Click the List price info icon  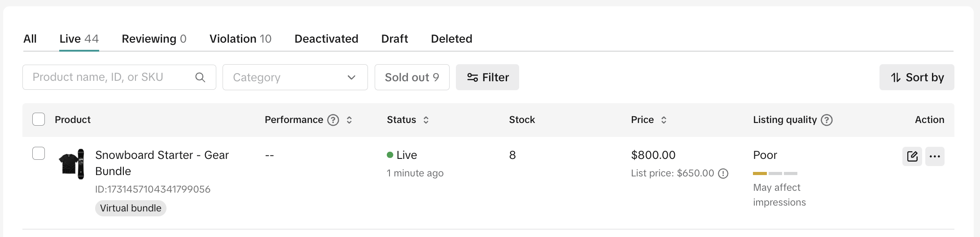(723, 173)
